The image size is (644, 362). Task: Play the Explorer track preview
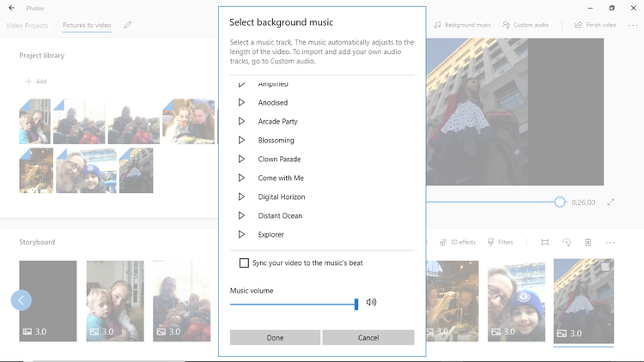point(241,235)
